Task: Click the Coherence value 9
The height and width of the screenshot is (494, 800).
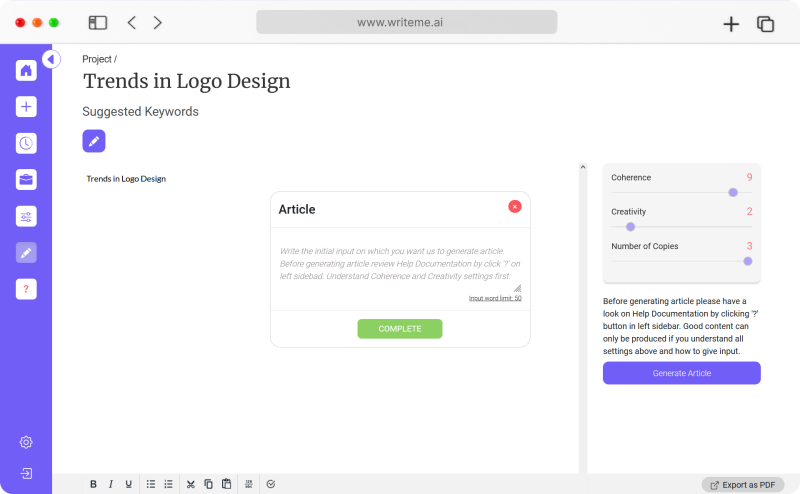Action: click(749, 177)
